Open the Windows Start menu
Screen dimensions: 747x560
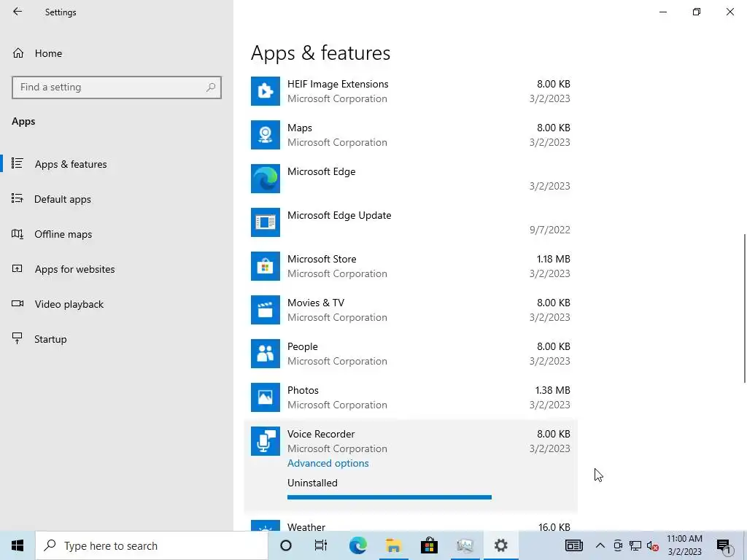[x=18, y=545]
